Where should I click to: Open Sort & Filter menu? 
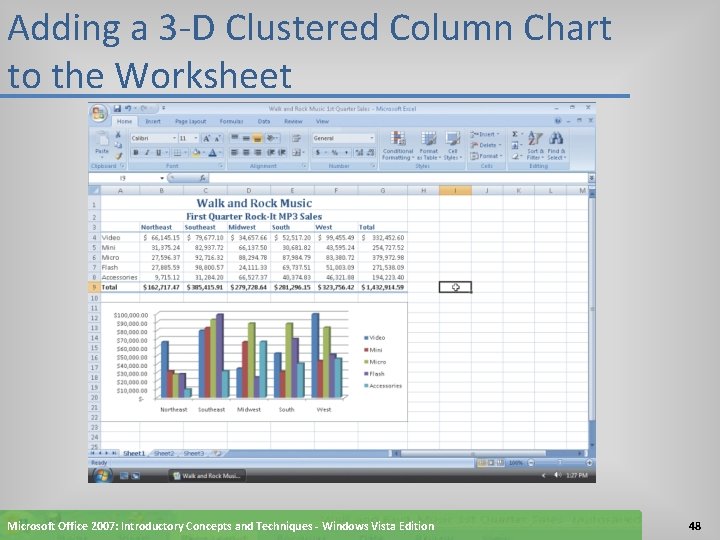coord(535,146)
